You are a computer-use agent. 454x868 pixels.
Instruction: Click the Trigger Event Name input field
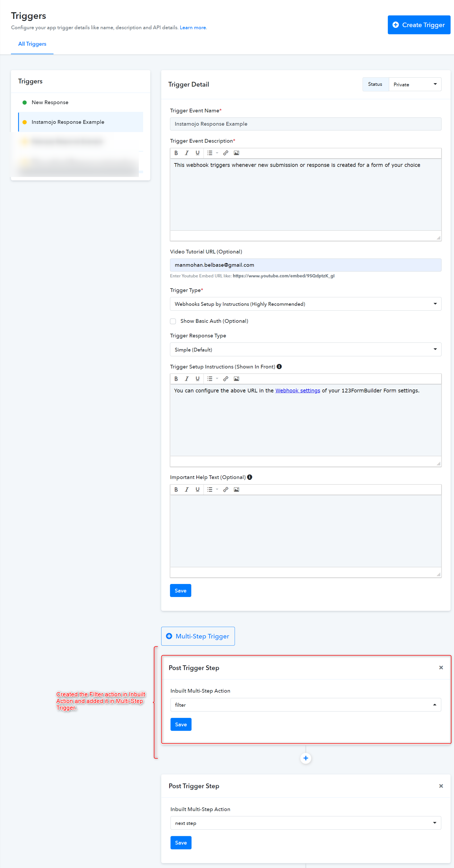point(306,124)
